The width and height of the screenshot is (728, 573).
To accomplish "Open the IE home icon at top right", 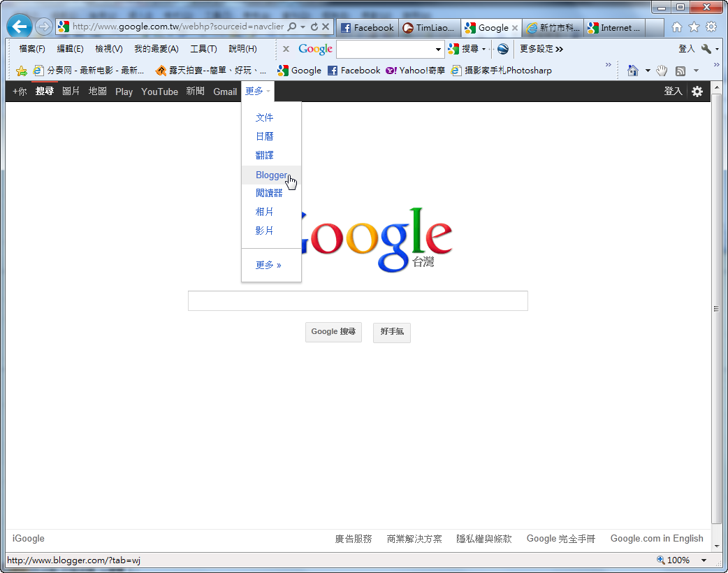I will pos(677,27).
